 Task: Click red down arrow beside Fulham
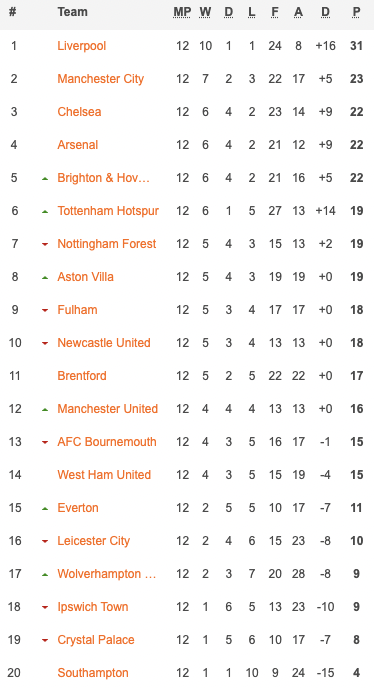[45, 311]
